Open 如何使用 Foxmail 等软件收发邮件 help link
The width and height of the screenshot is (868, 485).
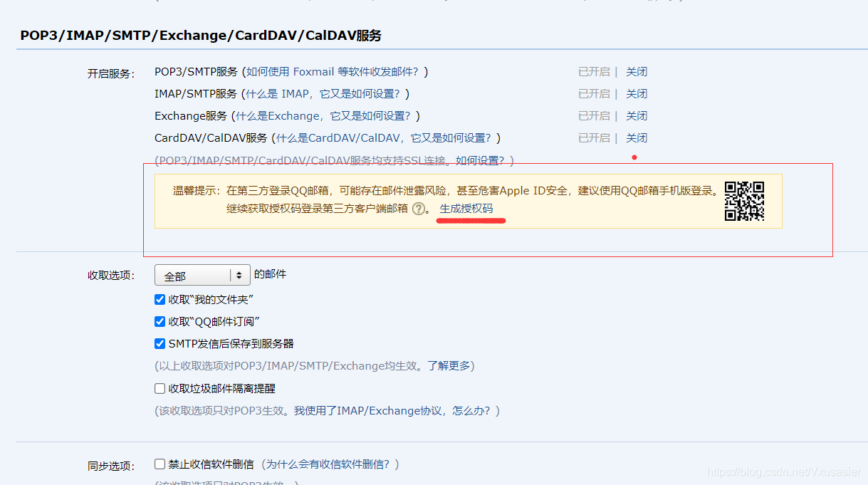point(334,72)
